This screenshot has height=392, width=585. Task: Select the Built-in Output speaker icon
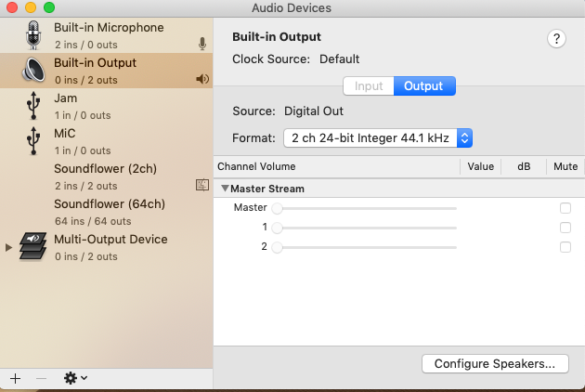34,71
